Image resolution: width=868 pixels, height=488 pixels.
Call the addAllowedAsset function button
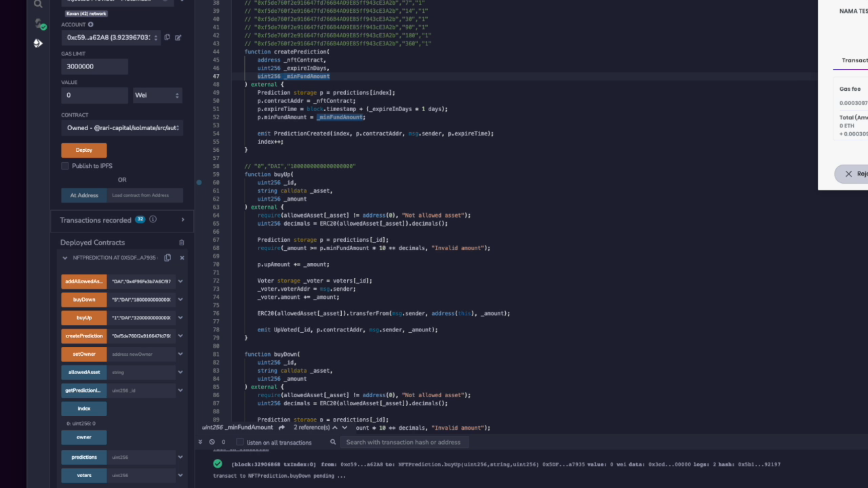[84, 281]
